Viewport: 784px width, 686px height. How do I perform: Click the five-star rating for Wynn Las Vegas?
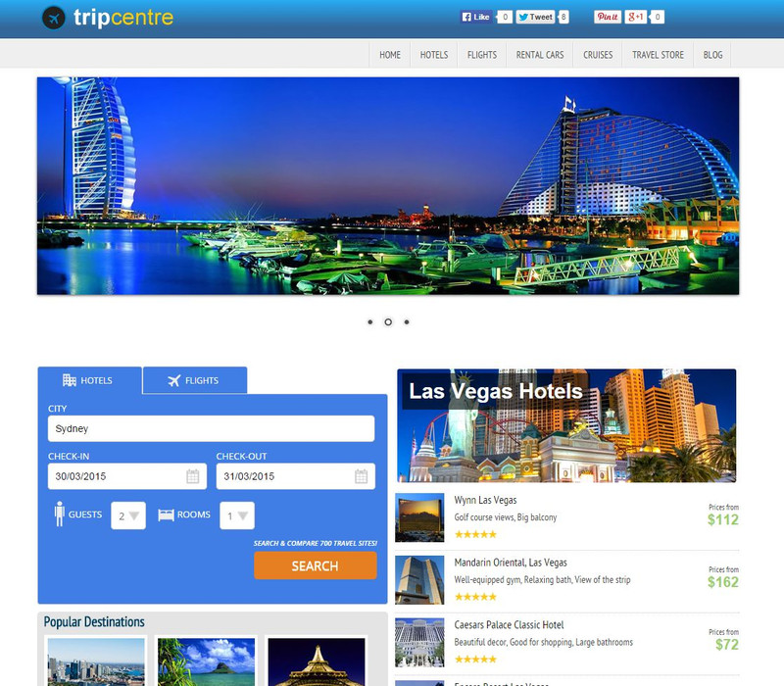(475, 534)
